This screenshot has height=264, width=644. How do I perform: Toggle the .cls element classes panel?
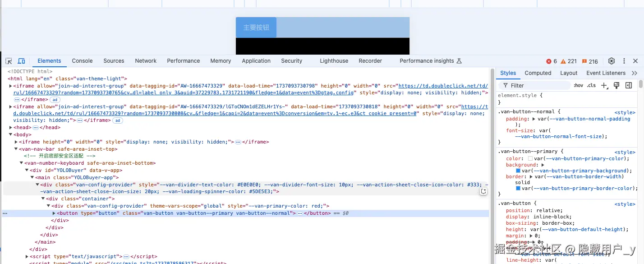coord(591,85)
